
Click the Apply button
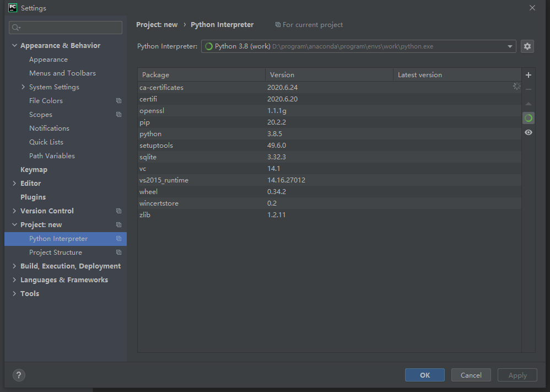(517, 375)
